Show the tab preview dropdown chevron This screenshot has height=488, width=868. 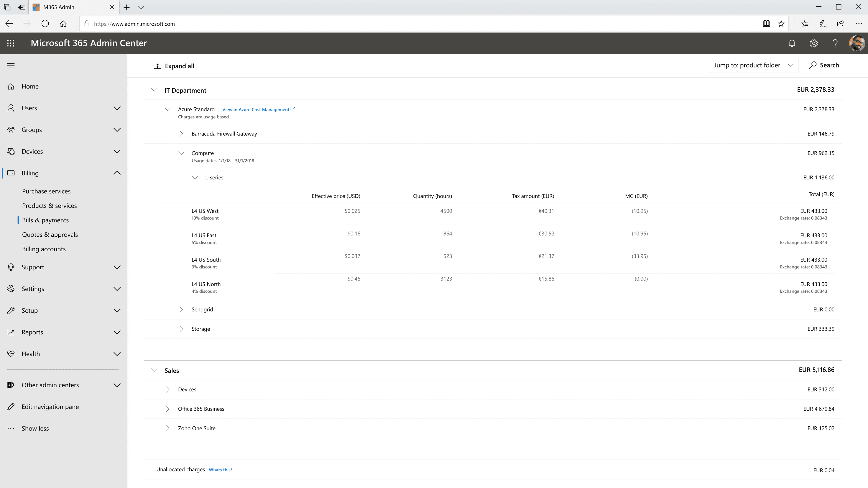(x=141, y=7)
